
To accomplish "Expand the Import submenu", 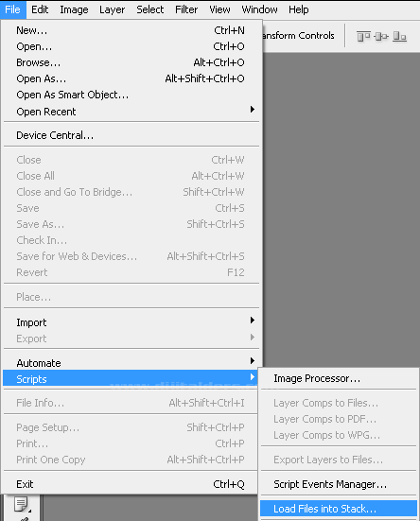I will 131,322.
